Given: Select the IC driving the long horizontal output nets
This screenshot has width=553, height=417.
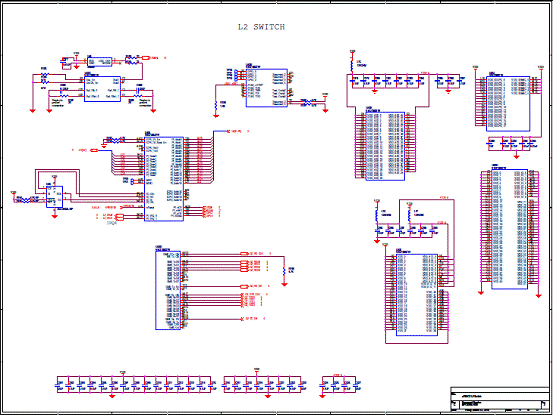Looking at the screenshot, I should (x=168, y=290).
